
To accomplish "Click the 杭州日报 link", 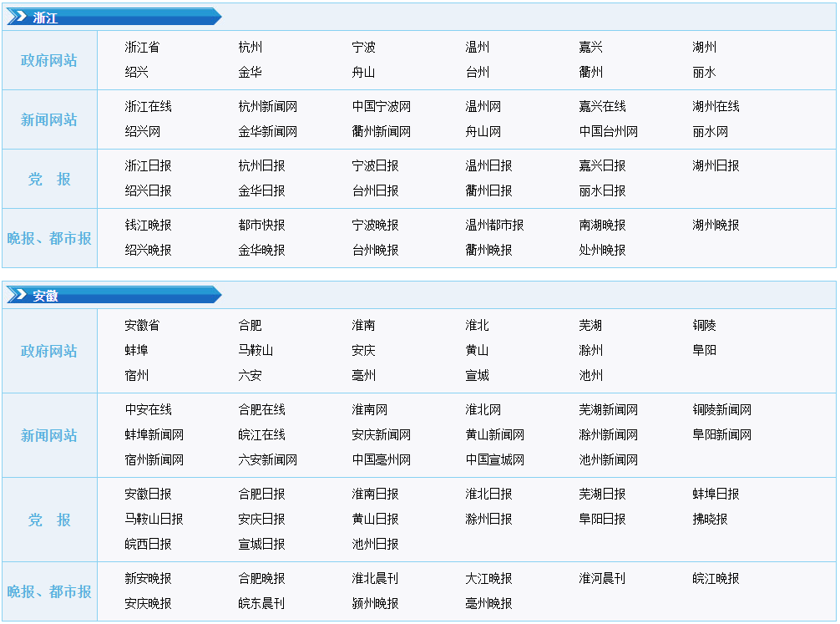I will click(261, 166).
